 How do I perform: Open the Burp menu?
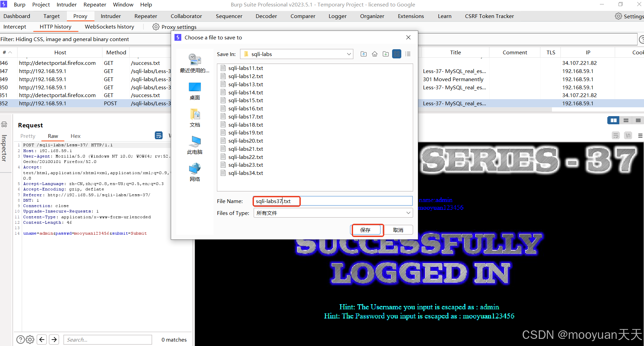click(19, 5)
